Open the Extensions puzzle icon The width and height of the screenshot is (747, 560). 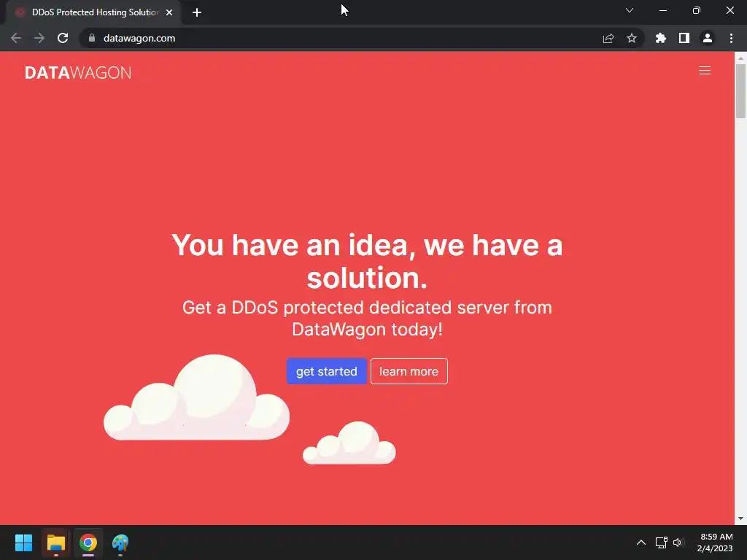pos(660,38)
